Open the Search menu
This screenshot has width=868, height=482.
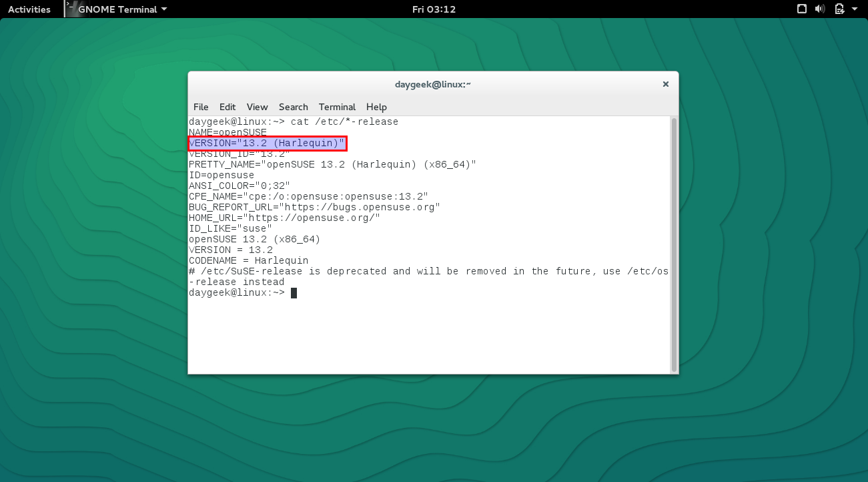click(294, 107)
